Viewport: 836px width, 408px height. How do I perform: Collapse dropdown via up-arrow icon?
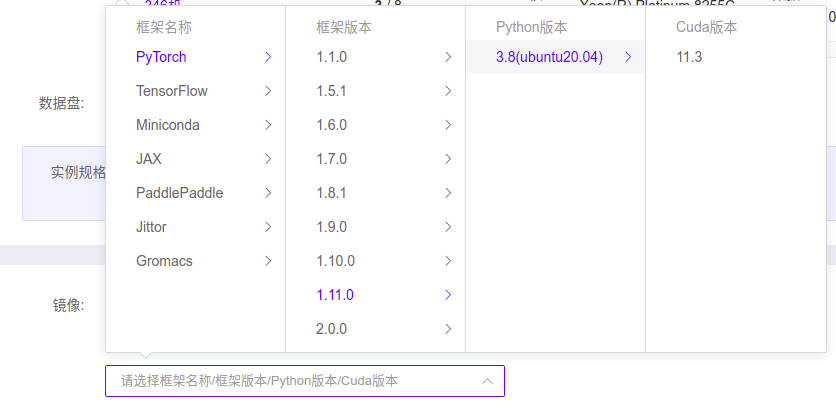pos(487,381)
